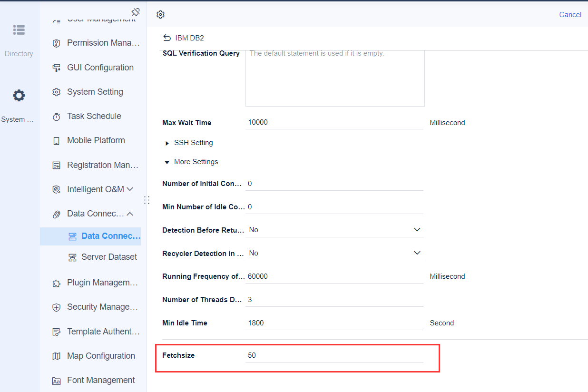Click the Font Management icon
The image size is (588, 392).
click(x=57, y=381)
